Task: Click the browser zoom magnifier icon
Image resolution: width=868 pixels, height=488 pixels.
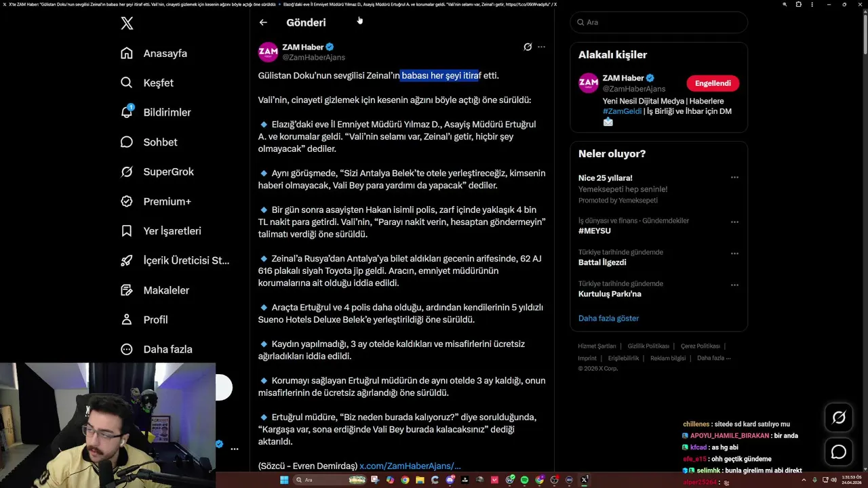Action: (x=785, y=4)
